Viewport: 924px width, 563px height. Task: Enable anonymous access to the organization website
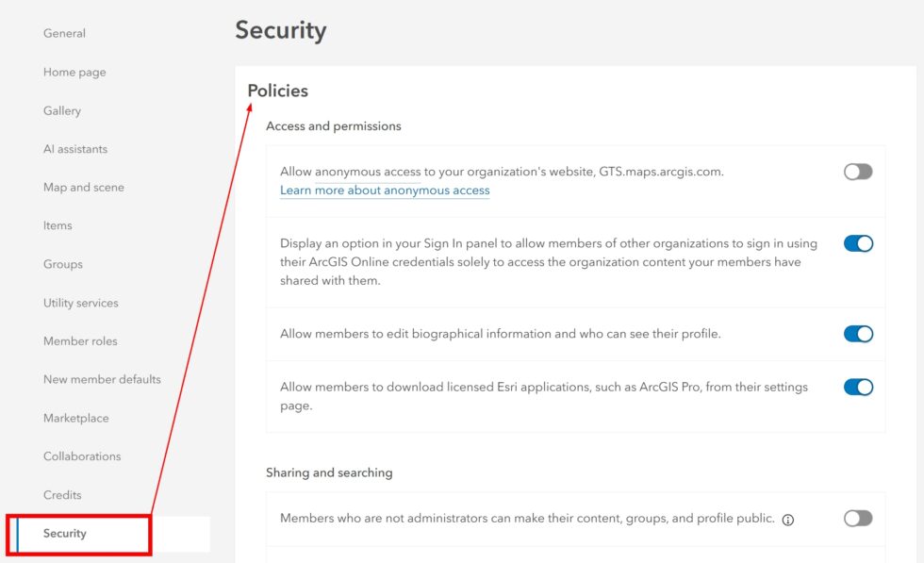point(858,172)
